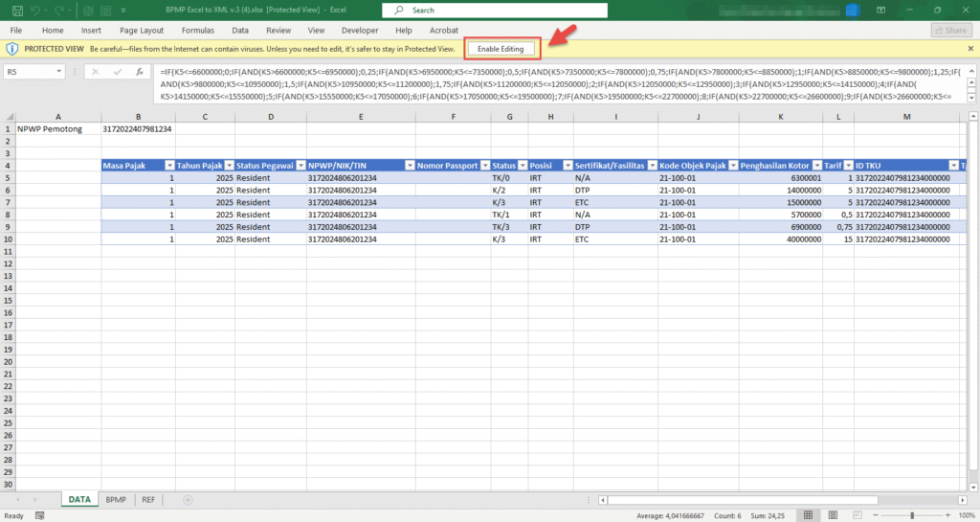Open the Formulas ribbon tab
Image resolution: width=980 pixels, height=522 pixels.
[197, 30]
